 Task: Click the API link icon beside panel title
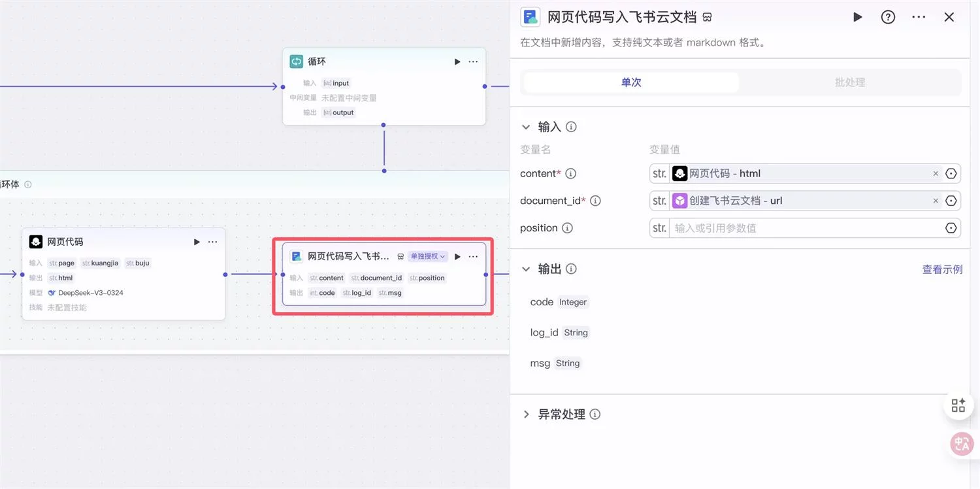pos(707,16)
